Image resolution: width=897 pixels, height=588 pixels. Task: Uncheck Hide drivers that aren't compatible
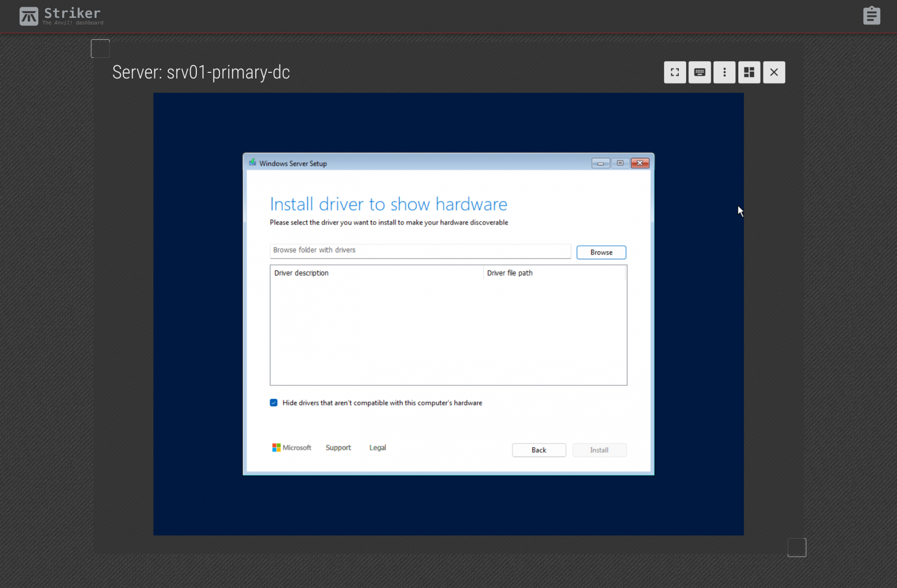coord(274,403)
